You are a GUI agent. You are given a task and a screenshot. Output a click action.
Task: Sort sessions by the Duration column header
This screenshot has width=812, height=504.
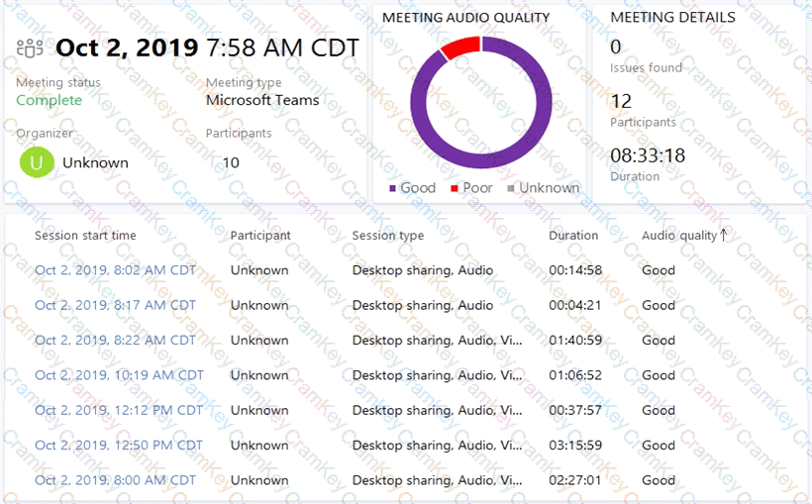pyautogui.click(x=573, y=236)
